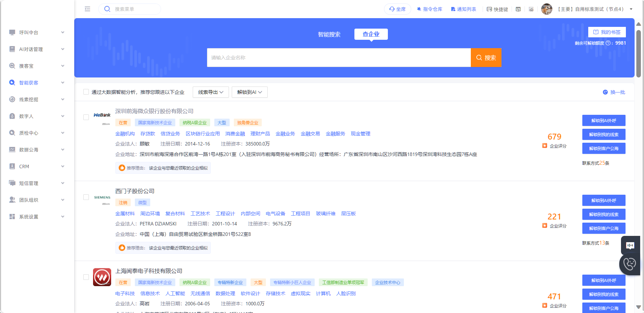Collapse the sidebar with the hamburger icon
The height and width of the screenshot is (313, 644).
pos(87,9)
